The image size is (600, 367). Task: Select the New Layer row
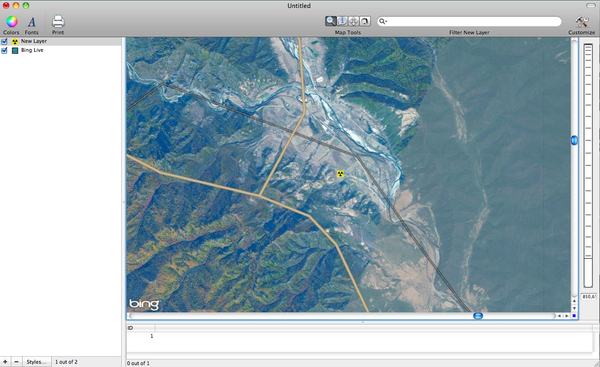(x=61, y=41)
